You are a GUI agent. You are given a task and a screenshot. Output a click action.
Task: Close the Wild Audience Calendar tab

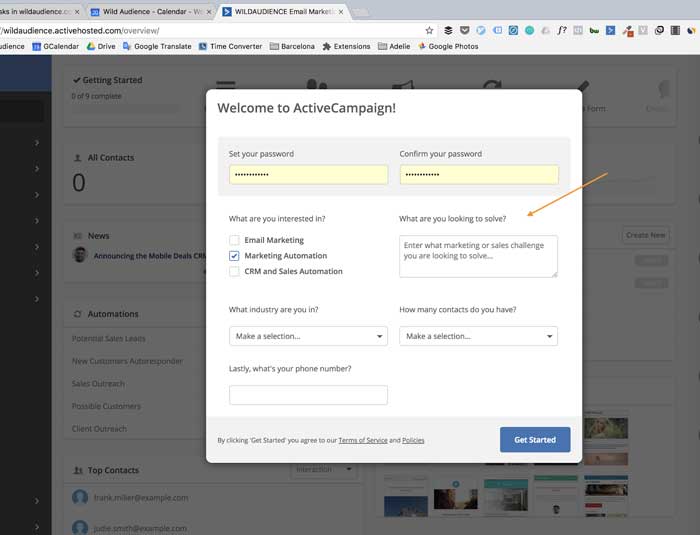click(208, 12)
